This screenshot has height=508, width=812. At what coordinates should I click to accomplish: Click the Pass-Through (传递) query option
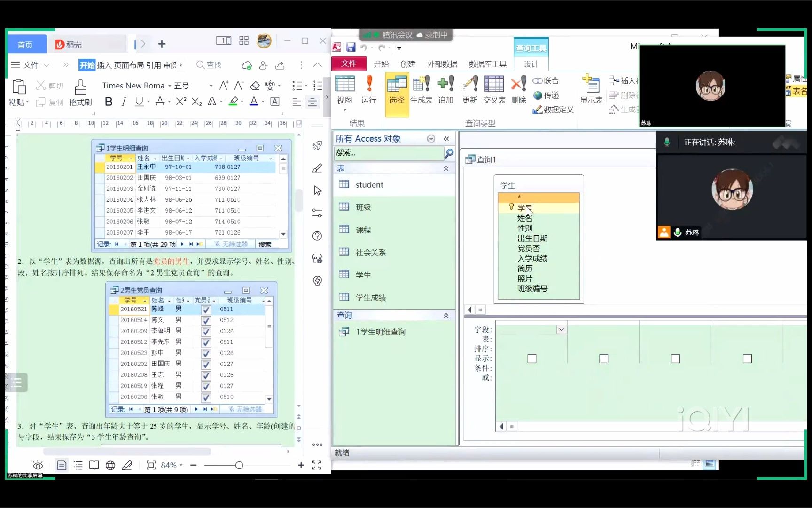click(546, 95)
